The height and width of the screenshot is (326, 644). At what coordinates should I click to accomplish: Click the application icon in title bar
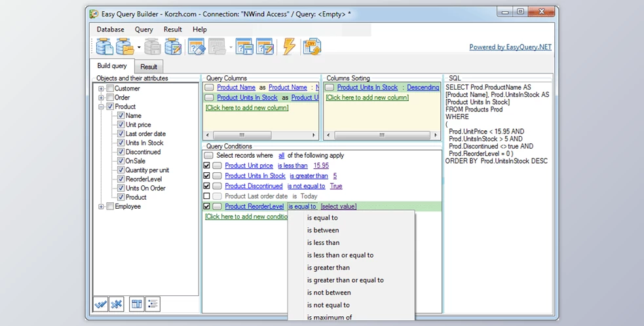coord(94,14)
